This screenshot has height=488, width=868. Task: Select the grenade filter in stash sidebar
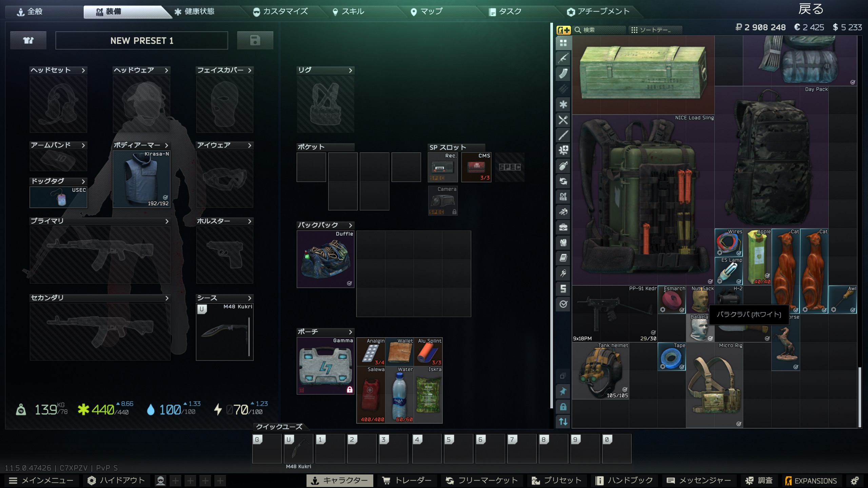click(x=563, y=166)
